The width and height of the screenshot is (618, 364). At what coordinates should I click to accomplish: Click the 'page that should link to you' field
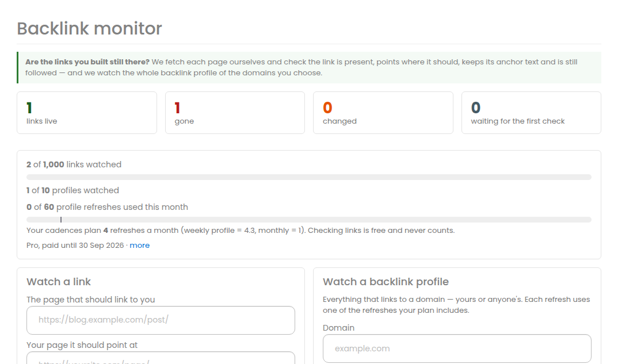[x=161, y=320]
